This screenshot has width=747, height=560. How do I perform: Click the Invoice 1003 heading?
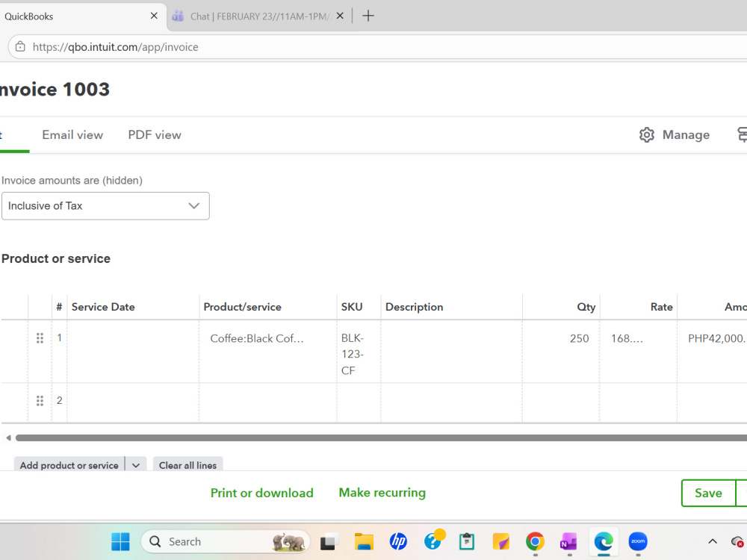point(55,90)
